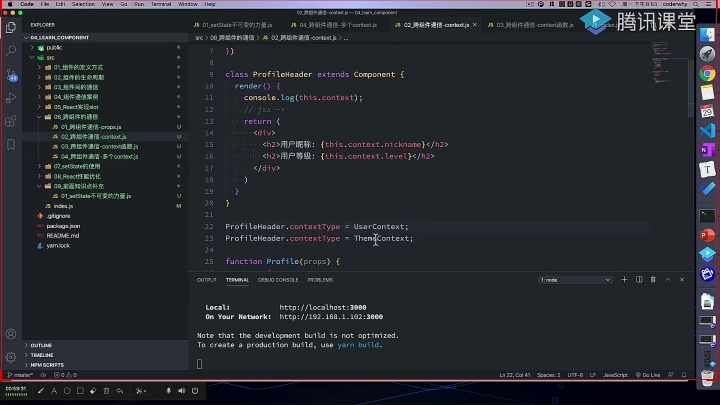Expand the NPM SCRIPTS section
The width and height of the screenshot is (720, 405).
tap(46, 365)
